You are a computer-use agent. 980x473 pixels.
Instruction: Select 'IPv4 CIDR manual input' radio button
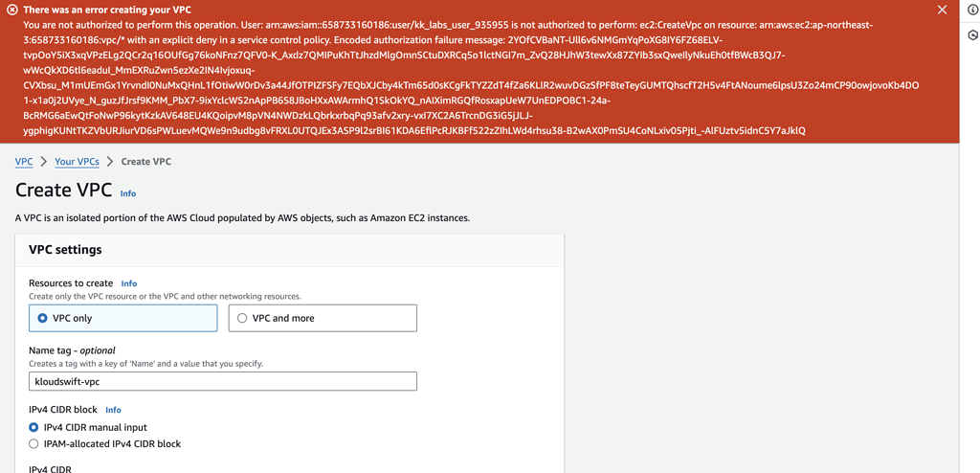pos(33,427)
